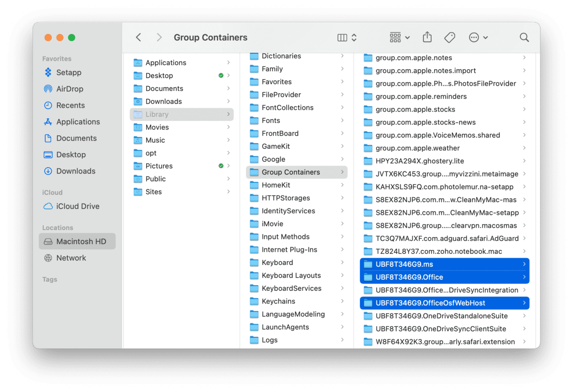Open iCloud Drive in the sidebar
573x392 pixels.
[x=77, y=206]
